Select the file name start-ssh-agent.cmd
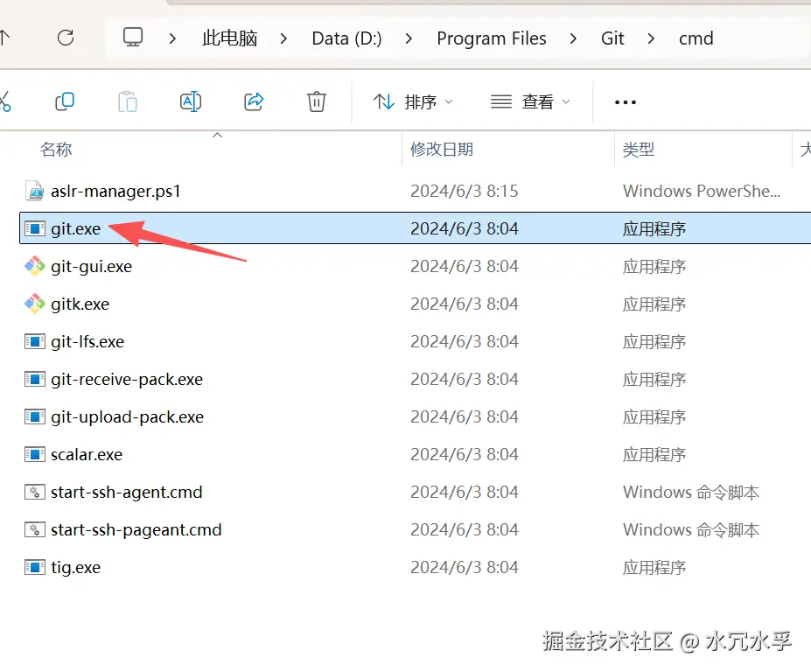This screenshot has width=811, height=672. click(127, 492)
